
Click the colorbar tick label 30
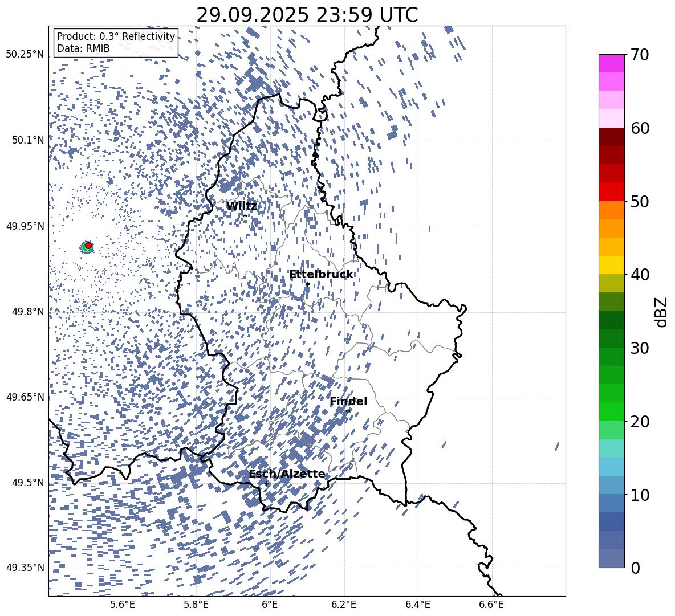coord(640,348)
